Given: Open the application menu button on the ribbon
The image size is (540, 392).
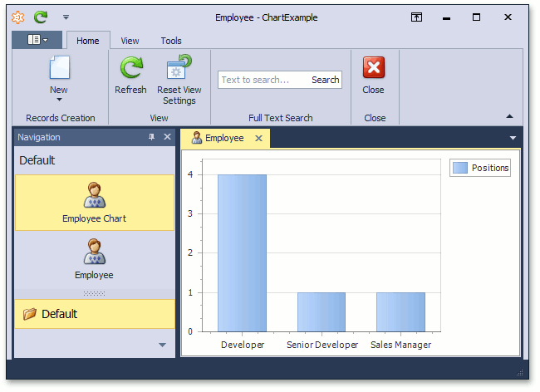Looking at the screenshot, I should point(37,40).
